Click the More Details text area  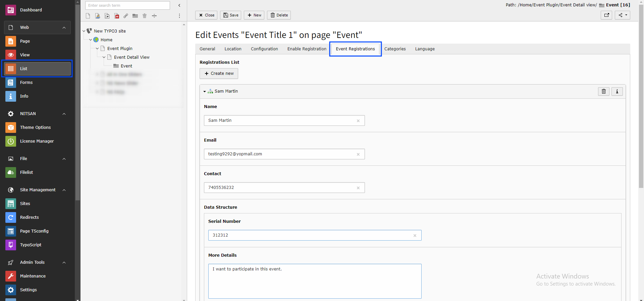click(315, 281)
